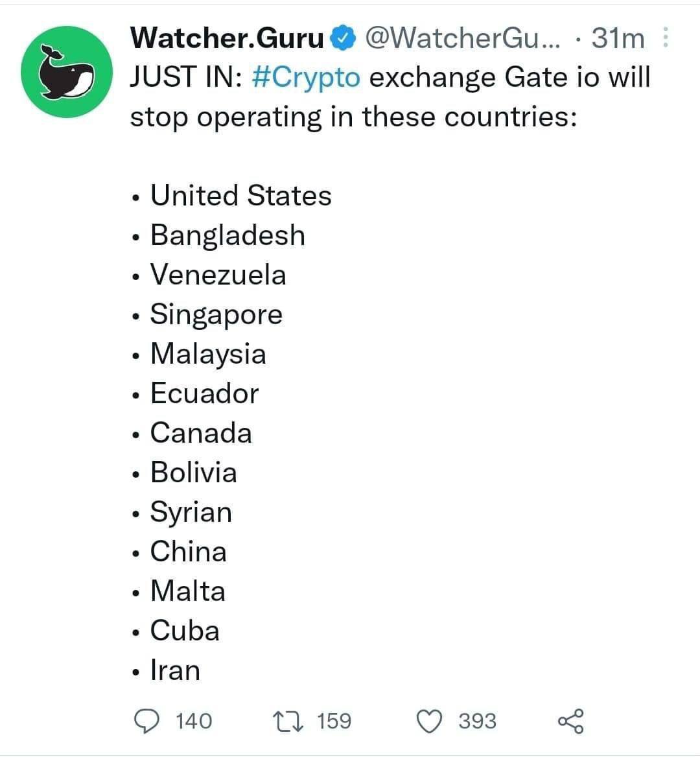Image resolution: width=700 pixels, height=763 pixels.
Task: Click the @WatcherGu... handle
Action: pyautogui.click(x=463, y=38)
